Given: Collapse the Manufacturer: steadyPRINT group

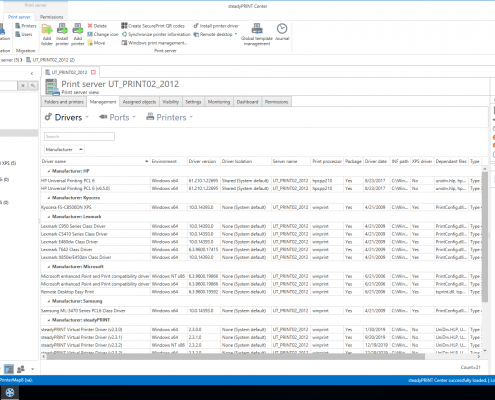Looking at the screenshot, I should [49, 320].
